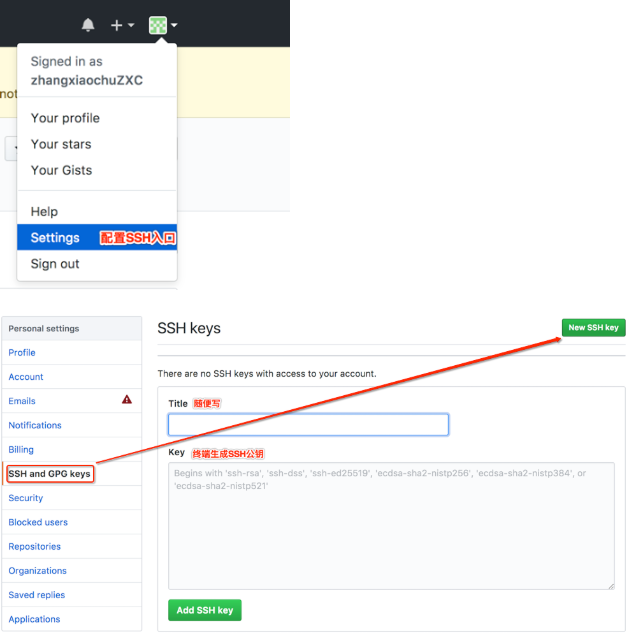Click the New SSH key button

point(594,328)
